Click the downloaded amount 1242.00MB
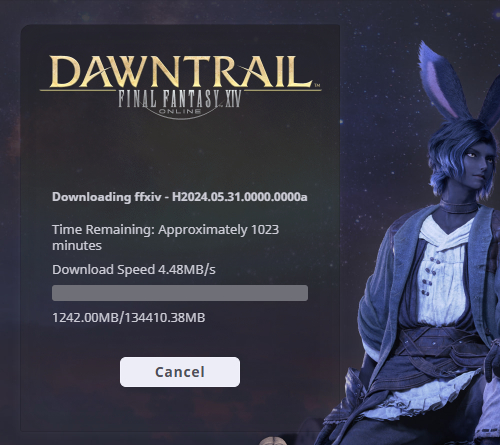The width and height of the screenshot is (500, 445). tap(85, 317)
